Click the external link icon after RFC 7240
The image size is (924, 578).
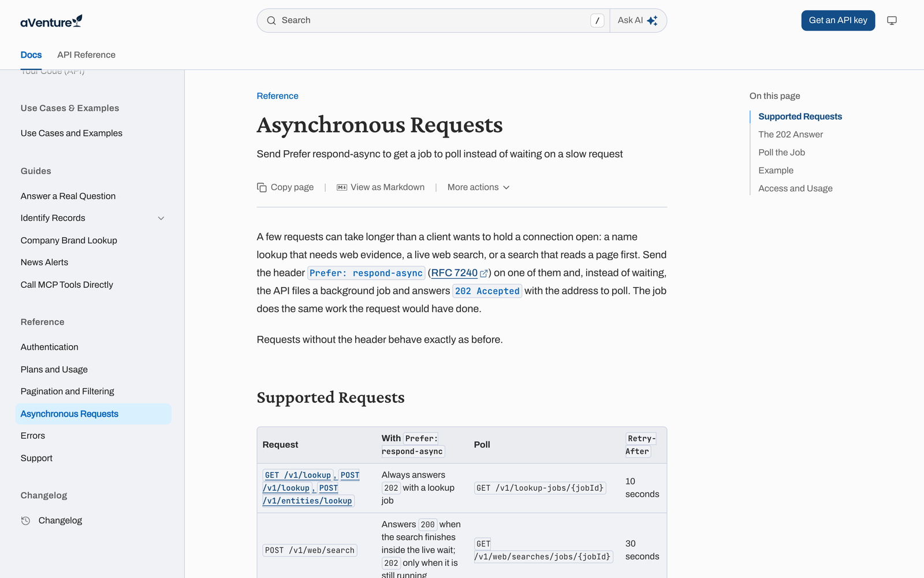point(484,273)
